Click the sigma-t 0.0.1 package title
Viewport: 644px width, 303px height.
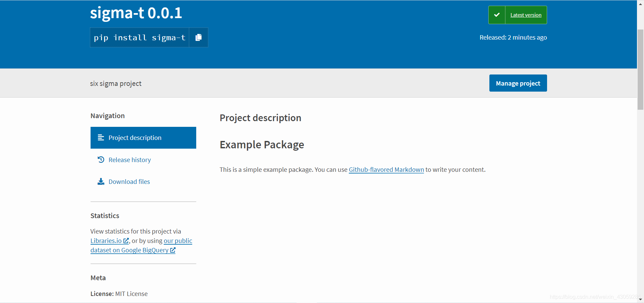pyautogui.click(x=136, y=13)
